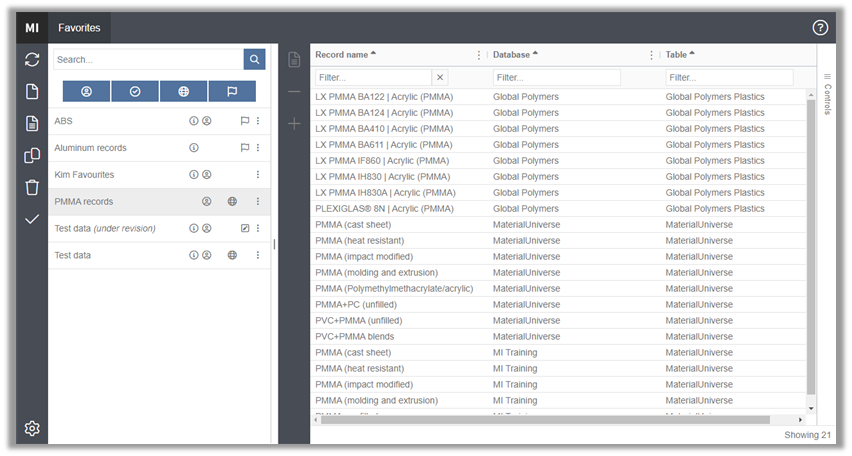Image resolution: width=852 pixels, height=456 pixels.
Task: Click the refresh sync icon in sidebar
Action: pyautogui.click(x=32, y=59)
